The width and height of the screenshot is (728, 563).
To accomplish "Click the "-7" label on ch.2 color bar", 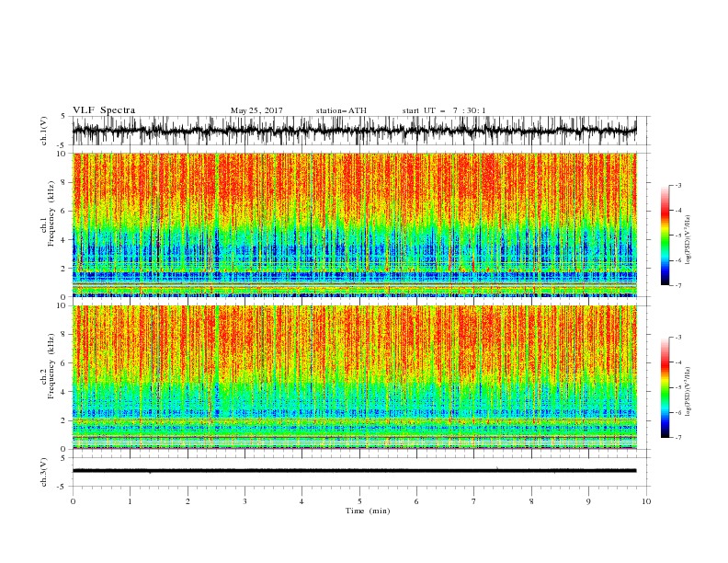I will click(677, 438).
